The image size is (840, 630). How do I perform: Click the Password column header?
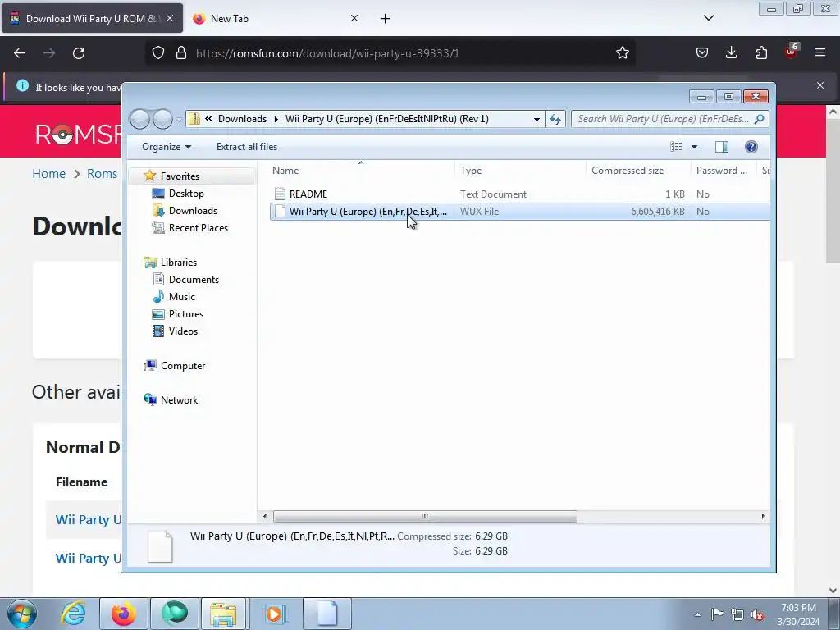pyautogui.click(x=722, y=171)
